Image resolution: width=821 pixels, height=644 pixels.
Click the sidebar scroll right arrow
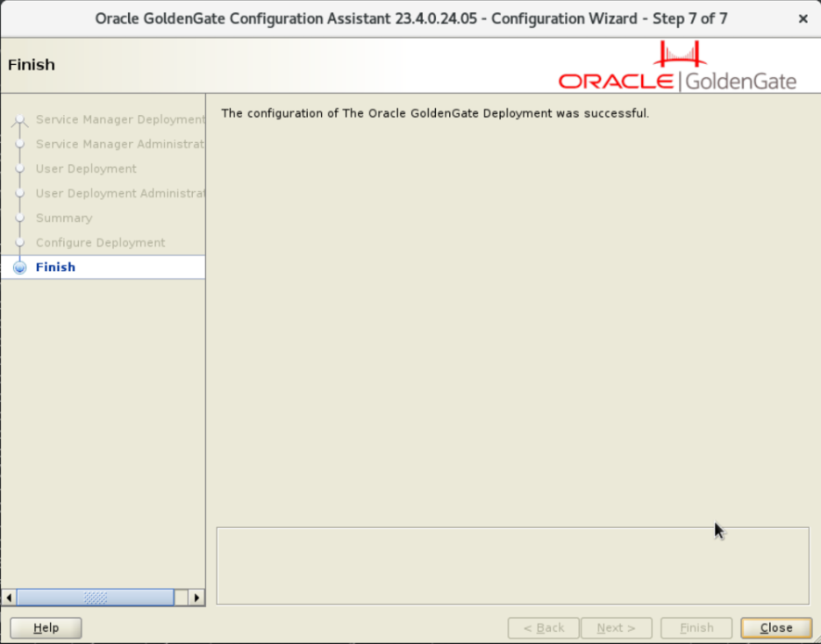196,597
